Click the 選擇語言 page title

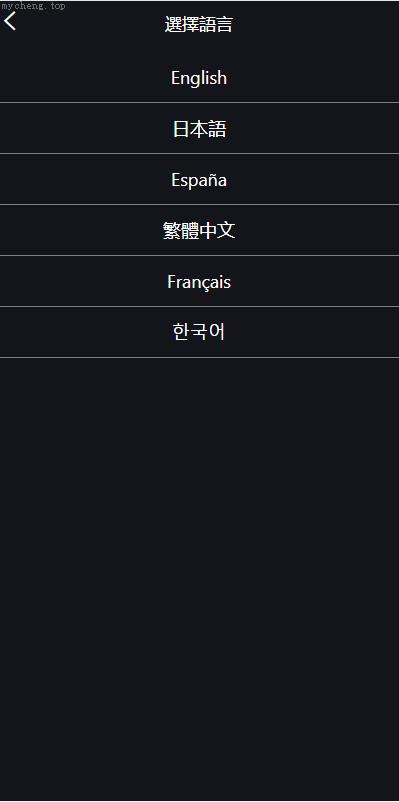(199, 25)
